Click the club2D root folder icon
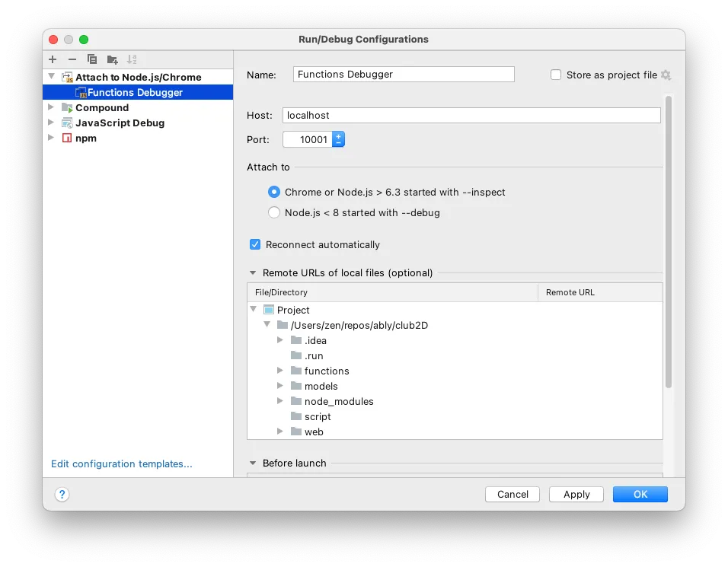728x567 pixels. (x=283, y=325)
